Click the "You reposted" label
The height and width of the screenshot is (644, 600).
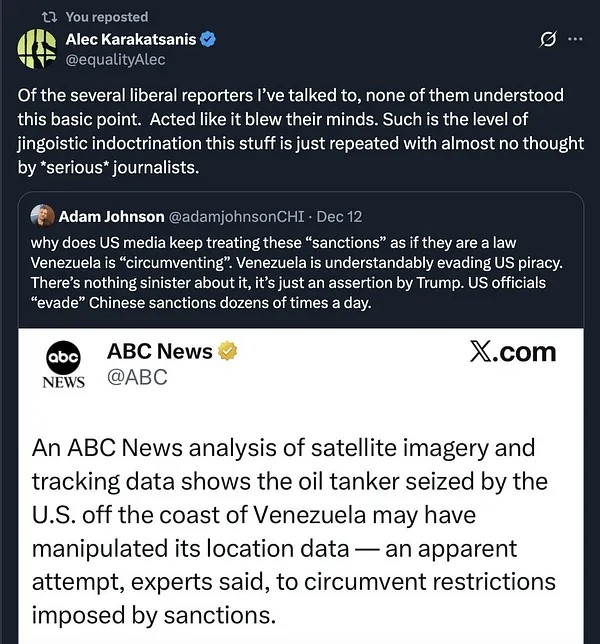tap(106, 16)
